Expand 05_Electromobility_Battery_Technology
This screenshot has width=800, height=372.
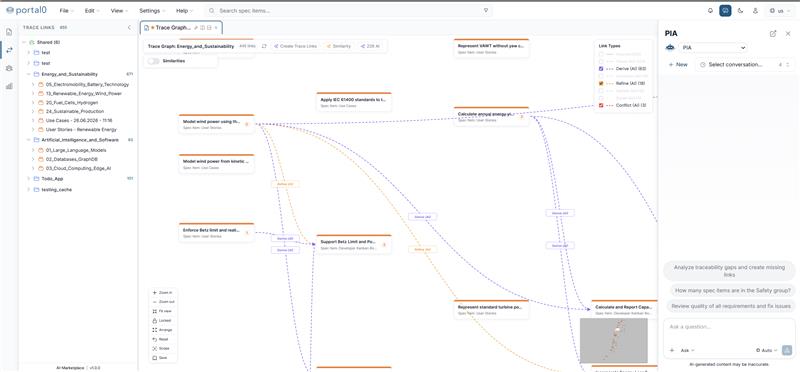point(34,85)
